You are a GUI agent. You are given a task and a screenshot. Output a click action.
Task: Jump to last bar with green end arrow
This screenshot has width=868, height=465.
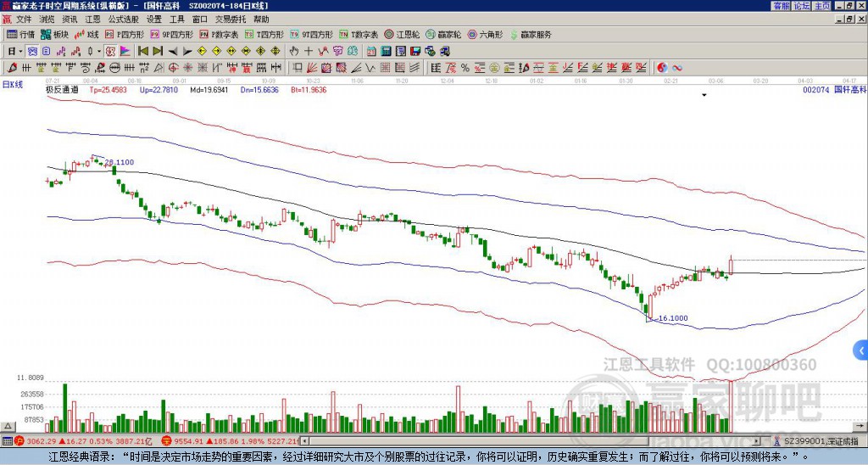(x=158, y=52)
